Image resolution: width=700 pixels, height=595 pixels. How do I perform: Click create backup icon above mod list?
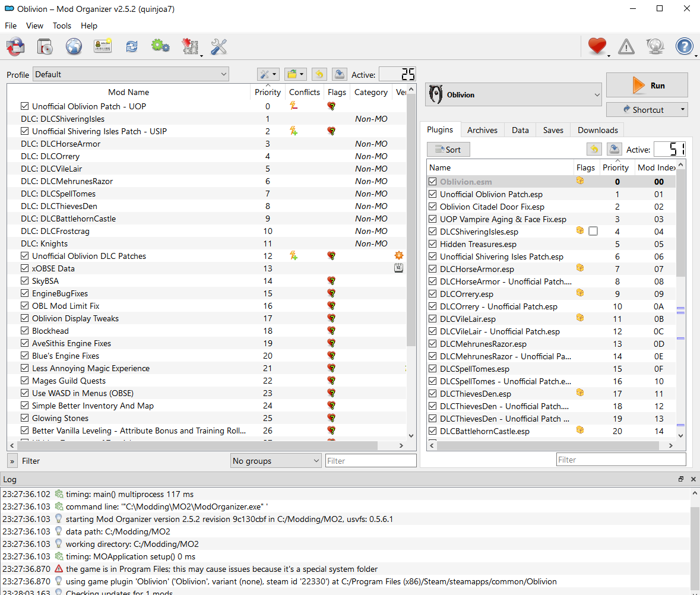pos(339,74)
